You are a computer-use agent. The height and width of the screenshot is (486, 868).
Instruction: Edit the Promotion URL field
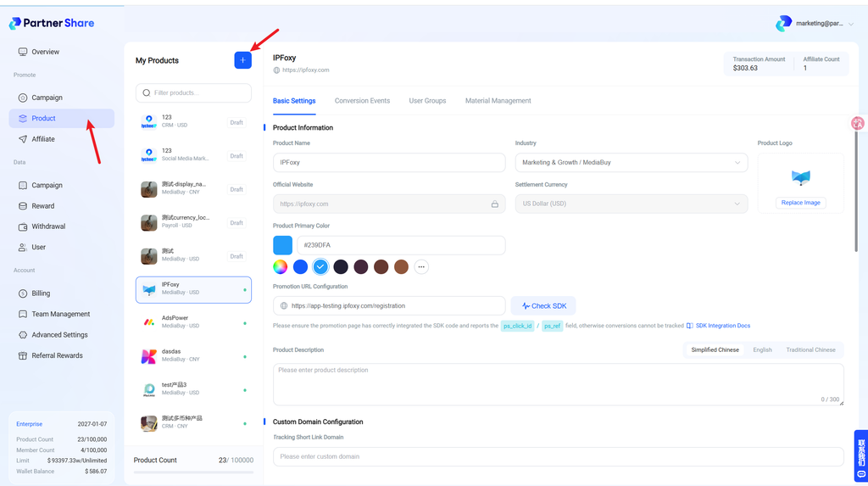tap(388, 306)
